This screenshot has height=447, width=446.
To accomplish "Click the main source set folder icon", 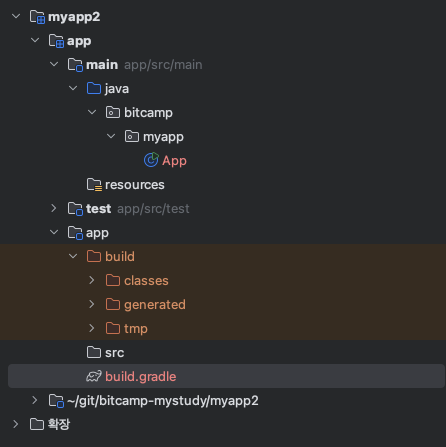I will (75, 65).
